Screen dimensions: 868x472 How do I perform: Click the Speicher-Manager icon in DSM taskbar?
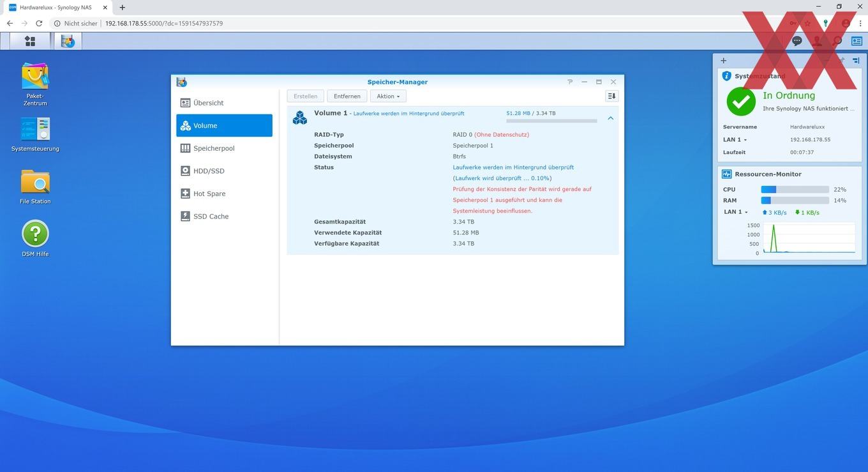tap(68, 41)
